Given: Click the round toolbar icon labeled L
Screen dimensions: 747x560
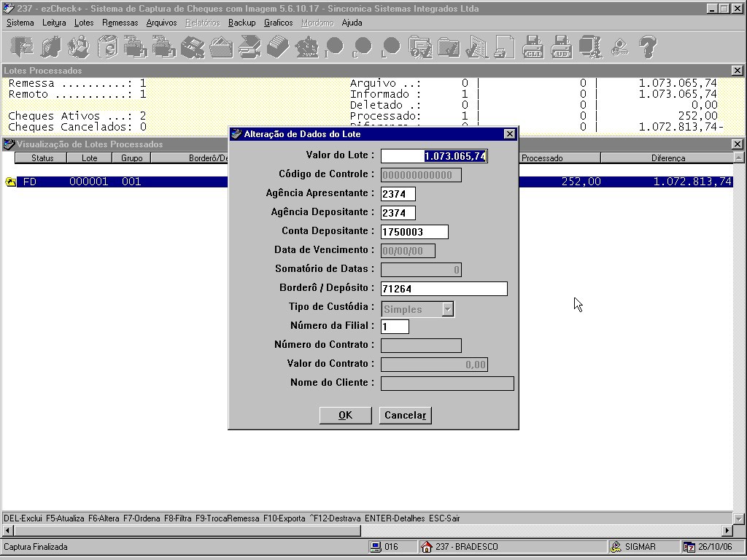Looking at the screenshot, I should 391,47.
